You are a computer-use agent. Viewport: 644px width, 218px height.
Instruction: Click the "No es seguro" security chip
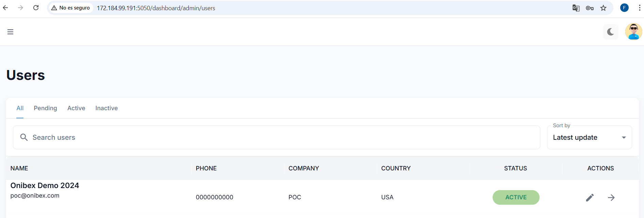[71, 8]
